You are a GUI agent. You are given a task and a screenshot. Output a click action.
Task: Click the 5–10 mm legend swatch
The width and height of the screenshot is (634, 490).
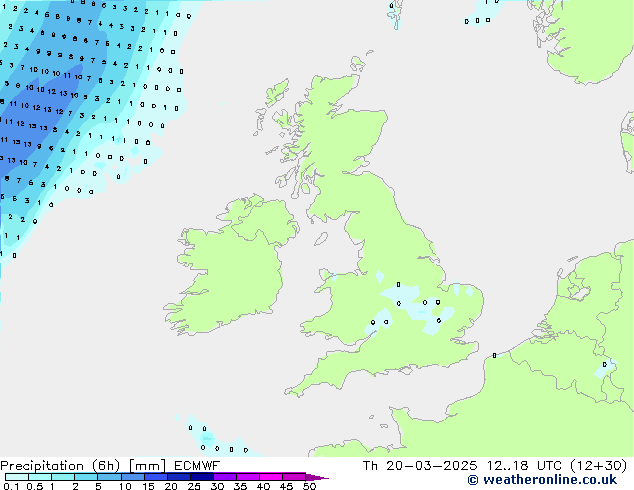(109, 477)
